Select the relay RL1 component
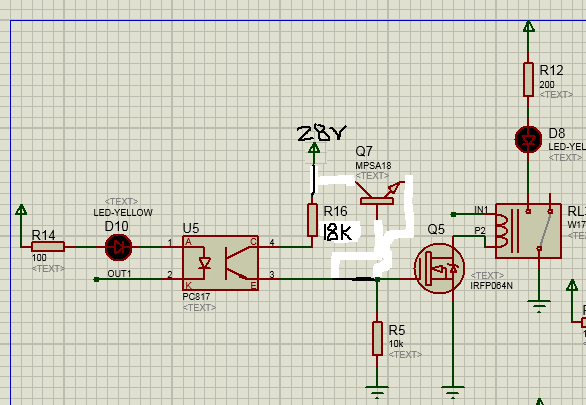Viewport: 586px width, 405px height. [528, 231]
